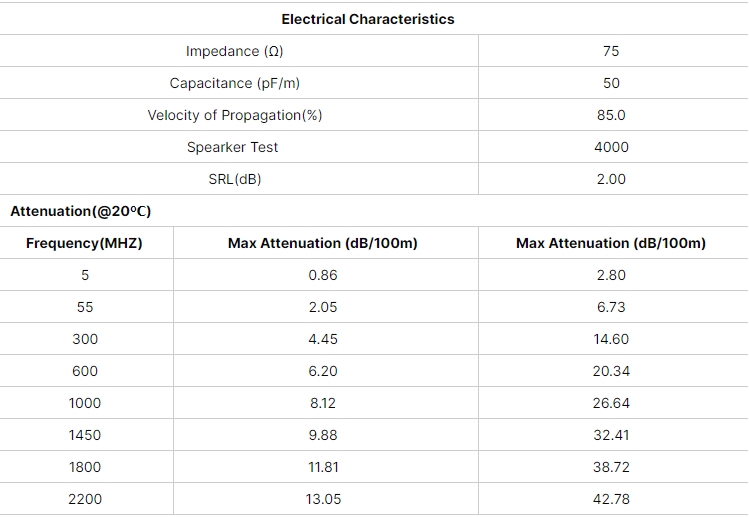Select the 1000 frequency cell
This screenshot has height=517, width=749.
pyautogui.click(x=85, y=403)
